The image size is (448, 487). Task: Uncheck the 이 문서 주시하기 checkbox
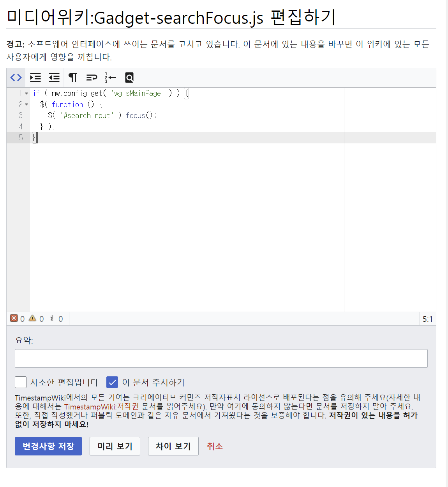pyautogui.click(x=112, y=382)
